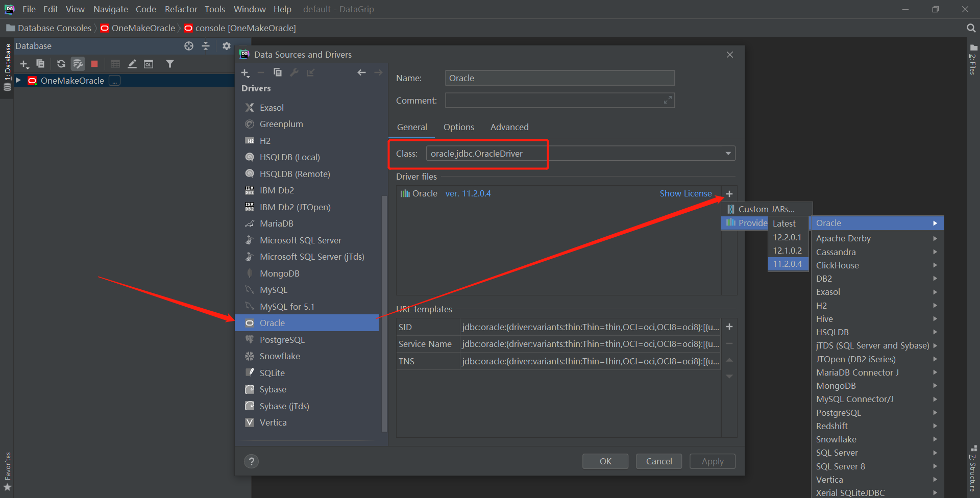
Task: Expand the MySQL Connector/J submenu
Action: [877, 399]
